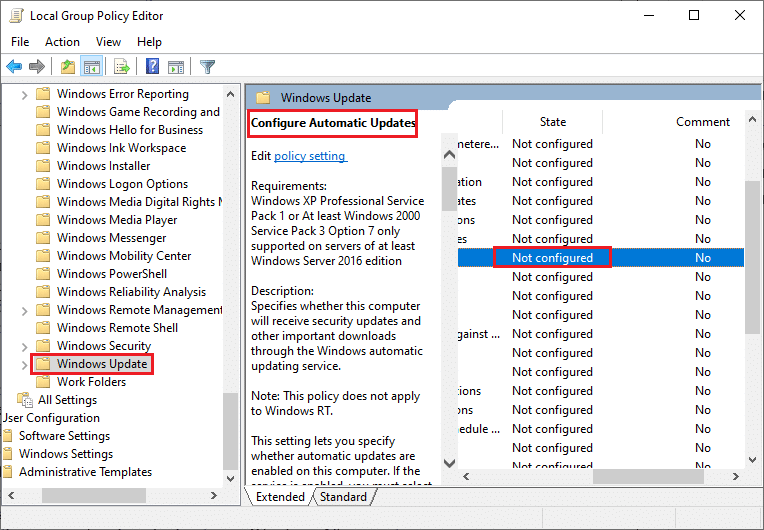Click the folder icon beside Windows PowerShell
Image resolution: width=764 pixels, height=530 pixels.
coord(43,274)
